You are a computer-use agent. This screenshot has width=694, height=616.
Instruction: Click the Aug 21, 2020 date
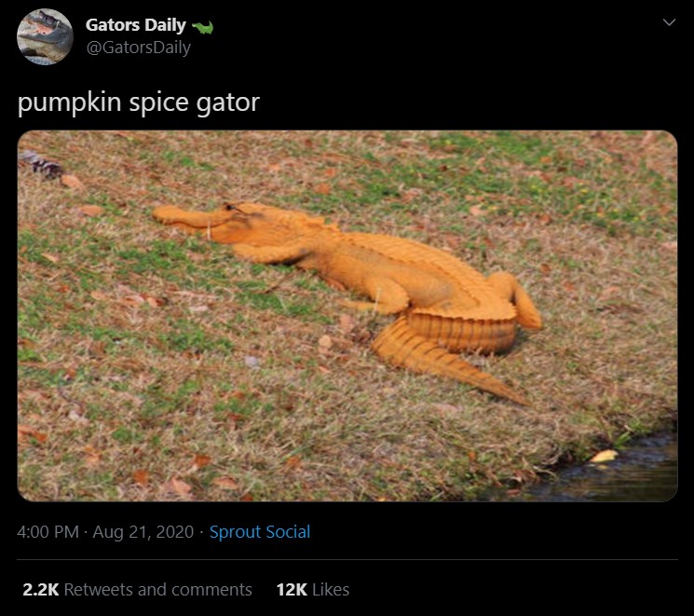click(x=143, y=532)
